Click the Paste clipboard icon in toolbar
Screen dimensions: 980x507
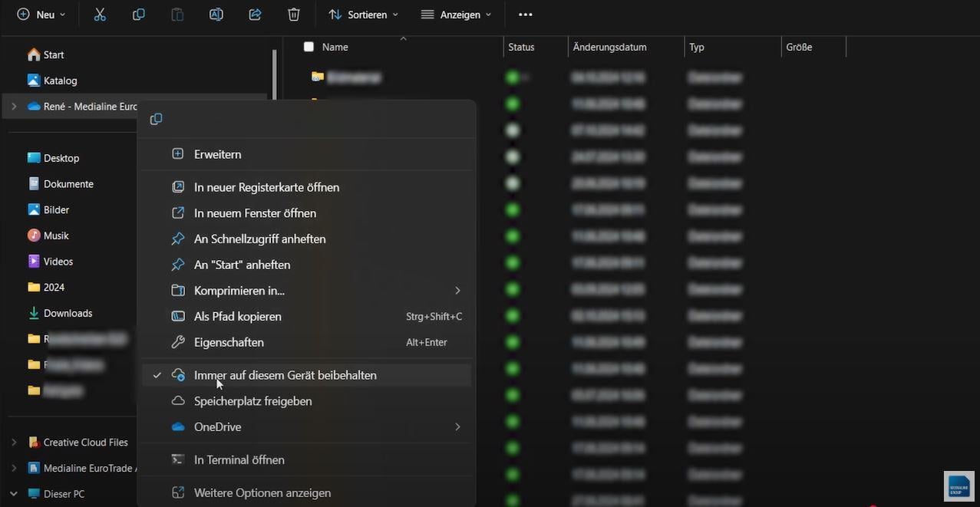tap(177, 15)
